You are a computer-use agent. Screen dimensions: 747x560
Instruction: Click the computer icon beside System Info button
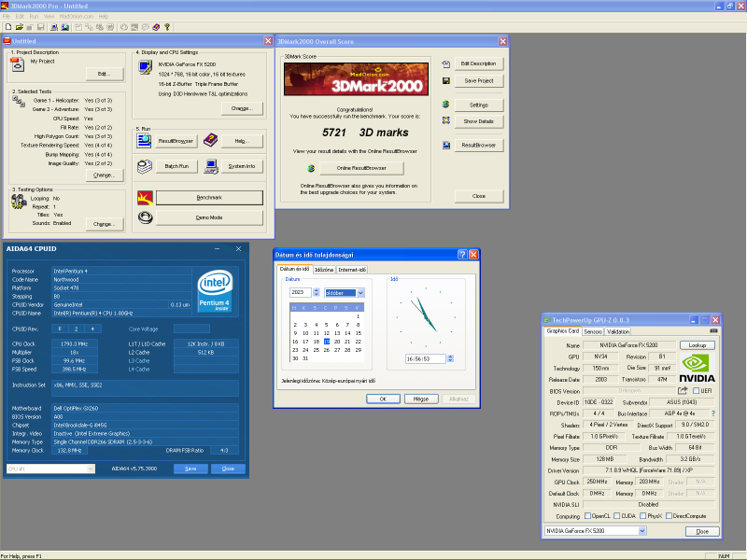pos(211,166)
